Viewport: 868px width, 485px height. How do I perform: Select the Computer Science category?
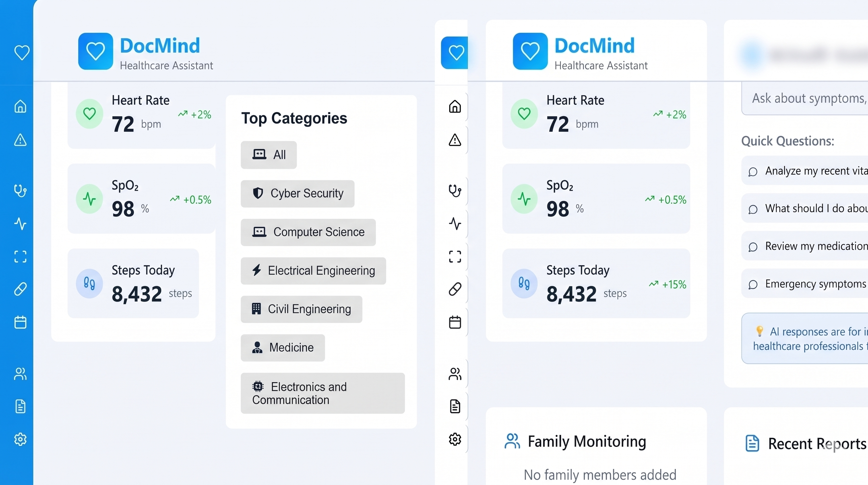pyautogui.click(x=308, y=232)
